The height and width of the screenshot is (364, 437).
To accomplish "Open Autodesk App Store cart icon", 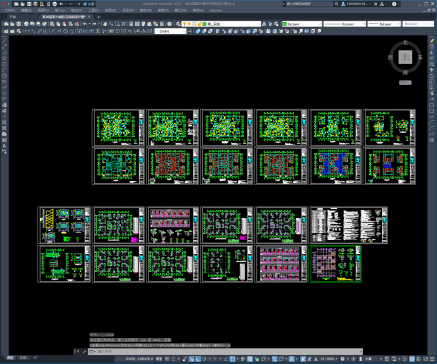I will click(375, 4).
